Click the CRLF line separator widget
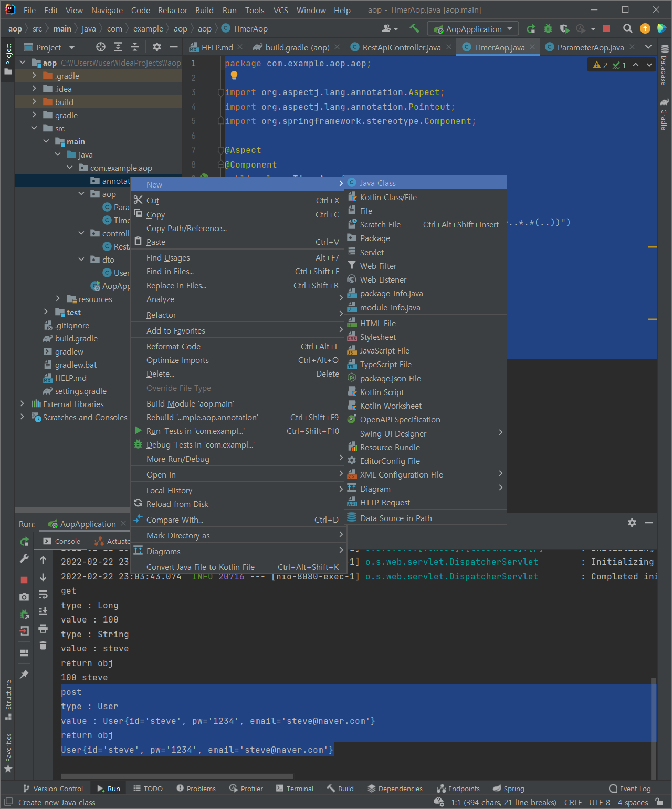 pyautogui.click(x=573, y=802)
